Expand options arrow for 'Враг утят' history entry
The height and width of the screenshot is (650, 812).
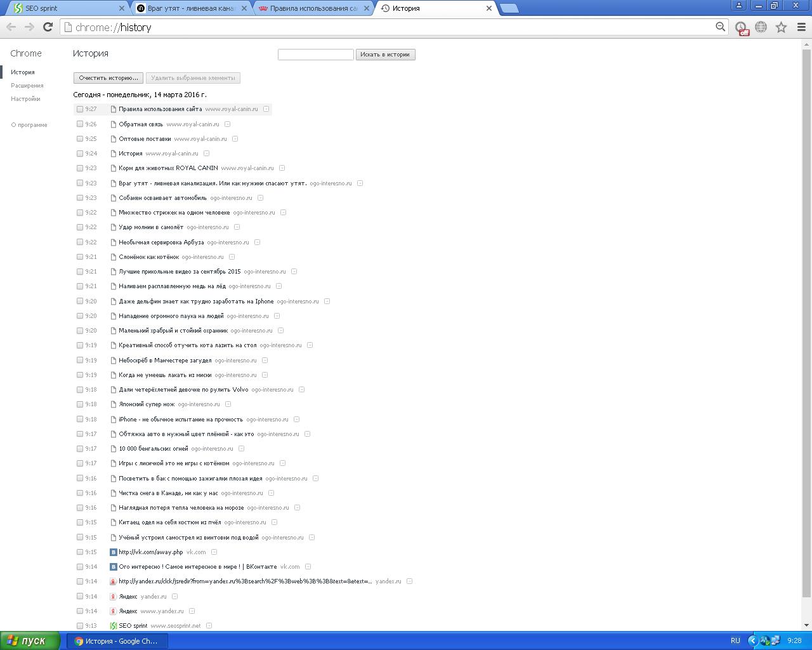point(360,183)
